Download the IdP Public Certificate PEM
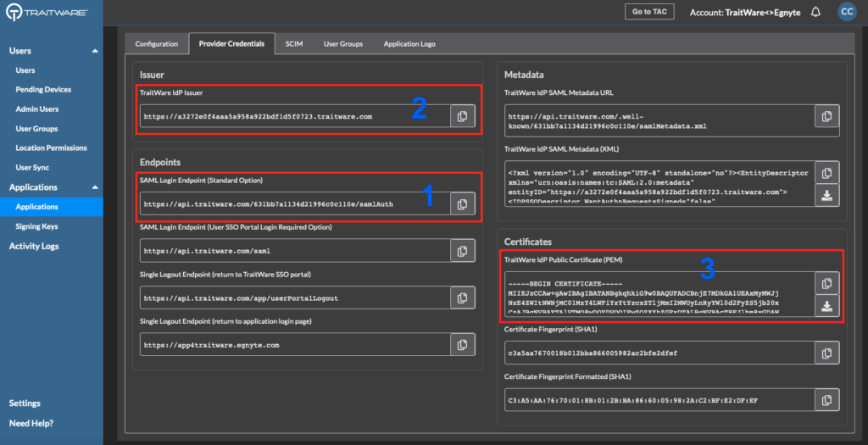Screen dimensions: 868x445 (x=826, y=306)
